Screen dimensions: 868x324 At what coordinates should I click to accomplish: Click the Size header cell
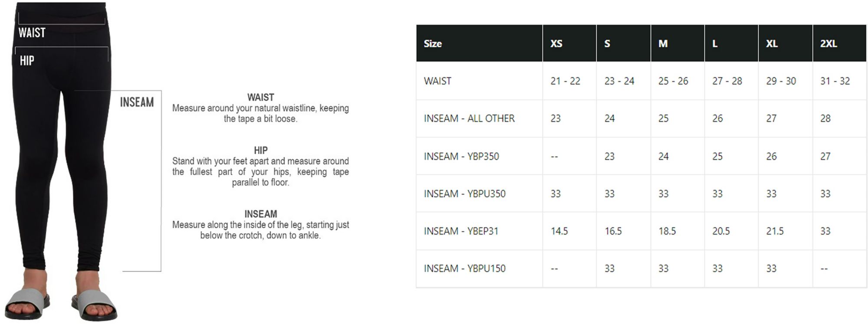pyautogui.click(x=433, y=44)
